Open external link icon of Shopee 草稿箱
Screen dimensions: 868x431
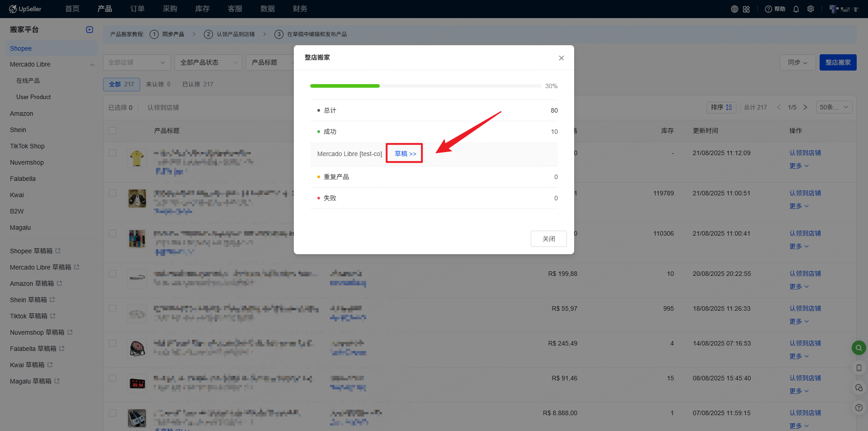58,251
